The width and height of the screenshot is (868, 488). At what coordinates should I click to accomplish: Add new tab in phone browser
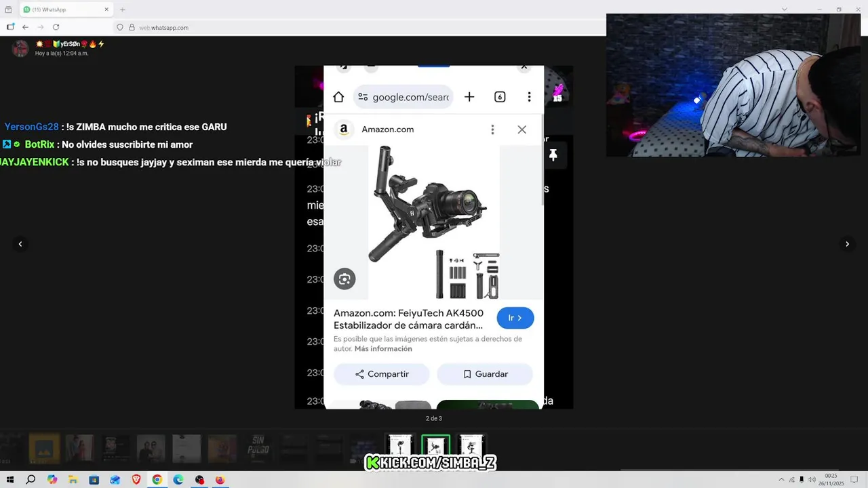469,97
